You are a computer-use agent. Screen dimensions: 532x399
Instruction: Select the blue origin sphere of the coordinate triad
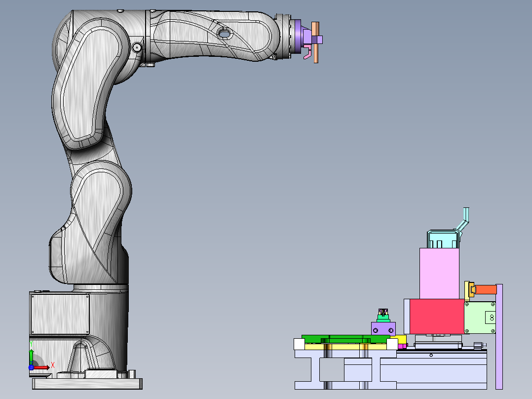pos(31,367)
